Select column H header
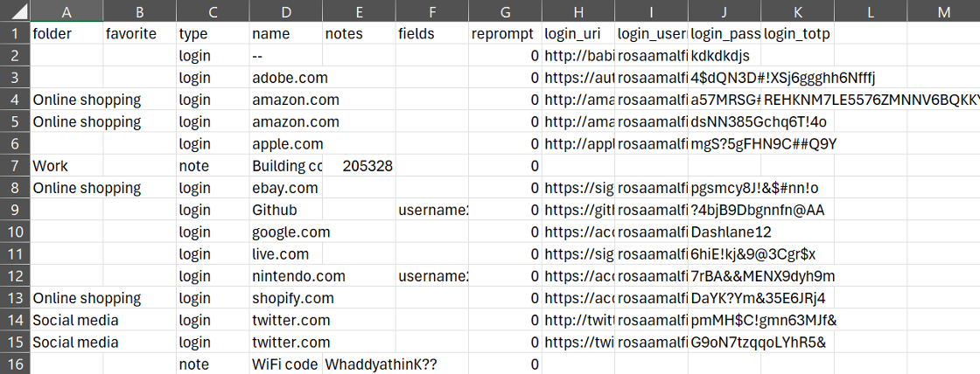980x374 pixels. 577,12
